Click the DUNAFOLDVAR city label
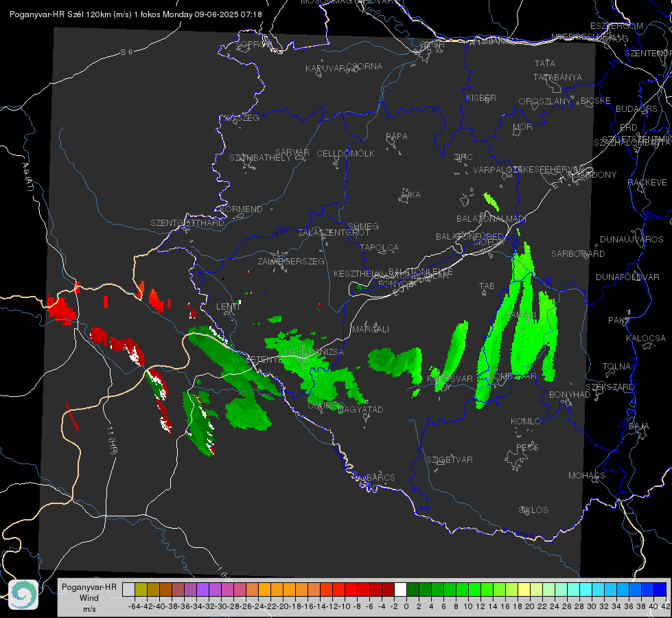 (627, 277)
